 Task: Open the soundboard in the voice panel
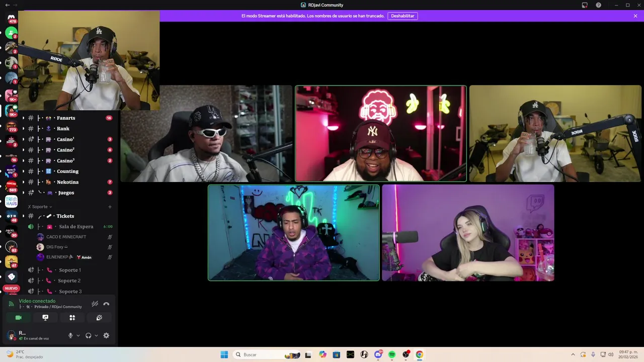(x=99, y=318)
